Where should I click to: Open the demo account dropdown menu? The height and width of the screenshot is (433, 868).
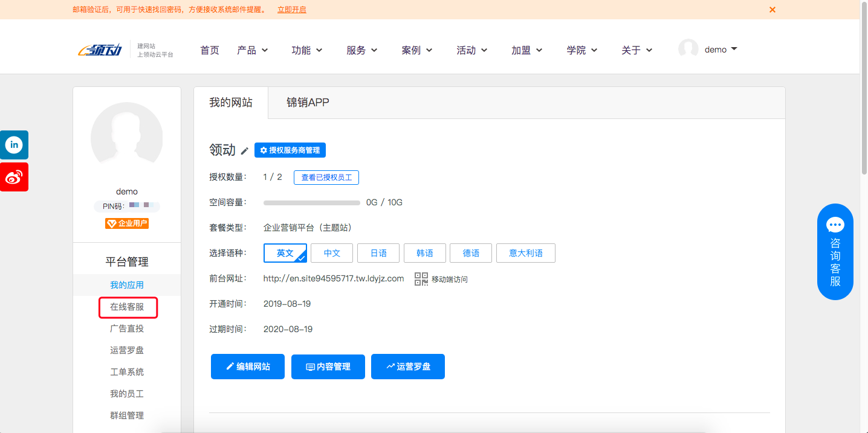pos(717,49)
